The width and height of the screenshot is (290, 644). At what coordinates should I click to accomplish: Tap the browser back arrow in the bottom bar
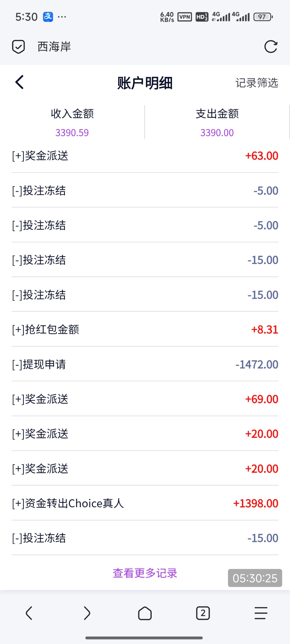click(x=29, y=613)
